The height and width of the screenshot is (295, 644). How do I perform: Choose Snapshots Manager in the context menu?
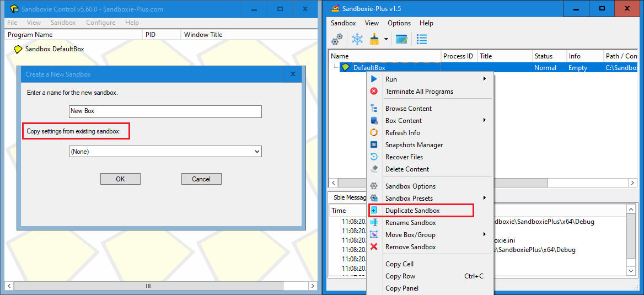414,145
